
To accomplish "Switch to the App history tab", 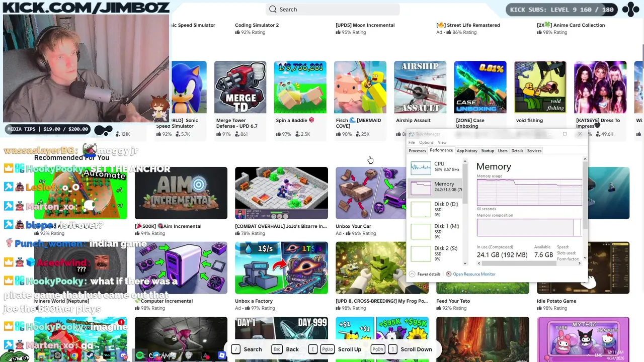I will pyautogui.click(x=467, y=151).
